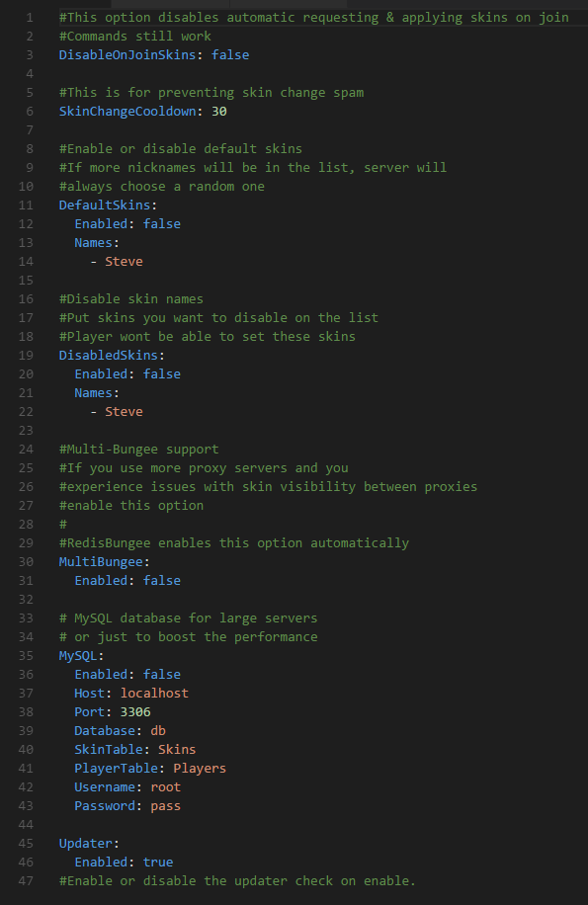Image resolution: width=588 pixels, height=905 pixels.
Task: Click the DefaultSkins key on line 11
Action: click(x=105, y=205)
